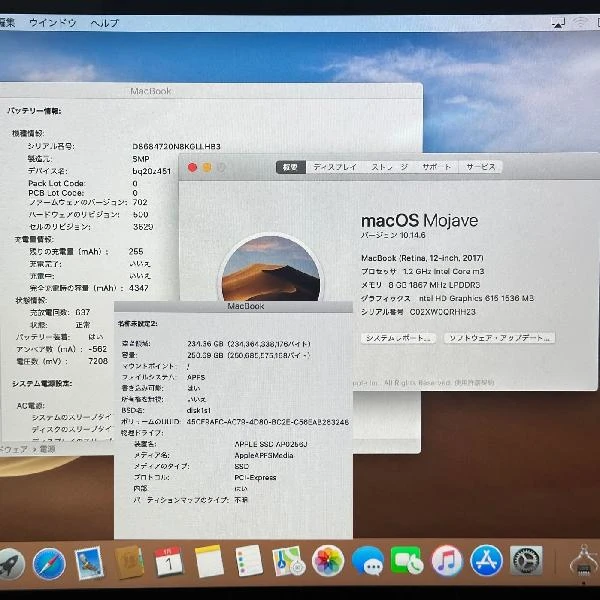Minimize the About This Mac window

click(207, 167)
